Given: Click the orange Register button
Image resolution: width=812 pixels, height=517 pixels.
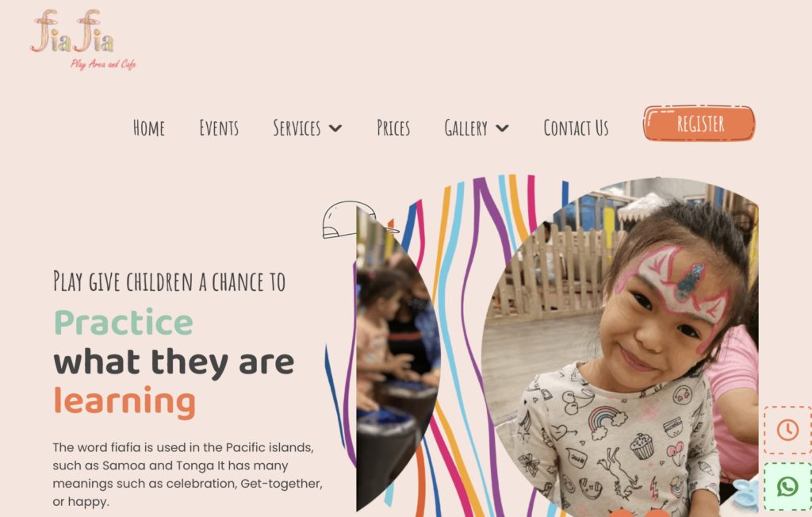Looking at the screenshot, I should tap(699, 123).
